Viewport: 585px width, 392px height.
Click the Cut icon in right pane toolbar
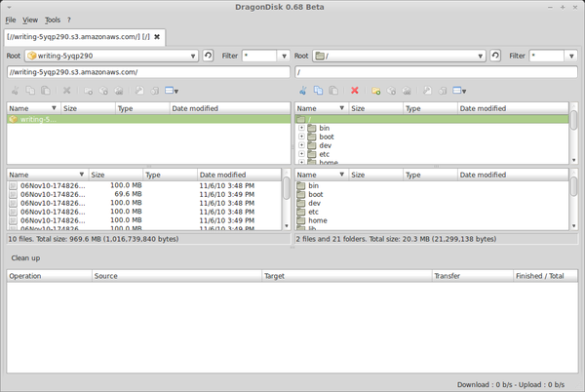pos(302,91)
